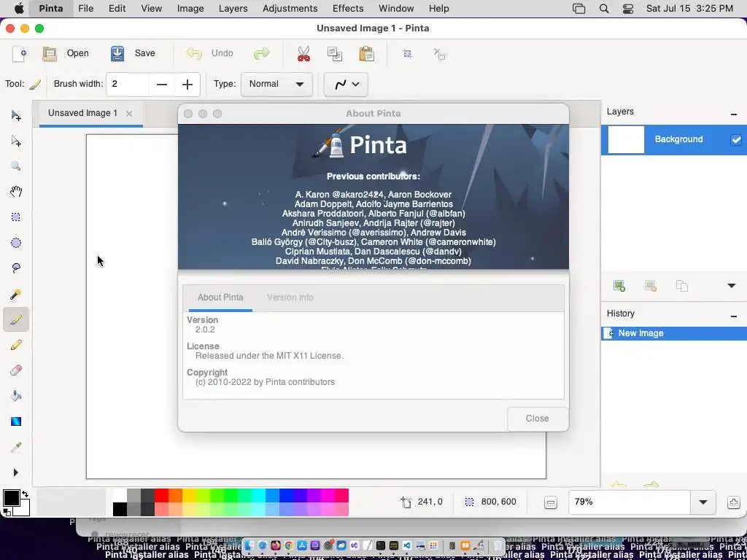747x560 pixels.
Task: Open macOS Control Center
Action: [628, 9]
